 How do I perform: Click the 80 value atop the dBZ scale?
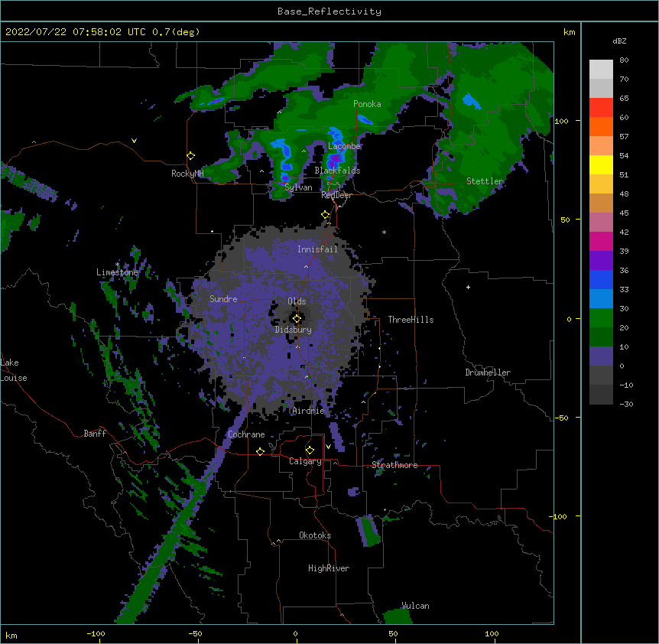[624, 60]
